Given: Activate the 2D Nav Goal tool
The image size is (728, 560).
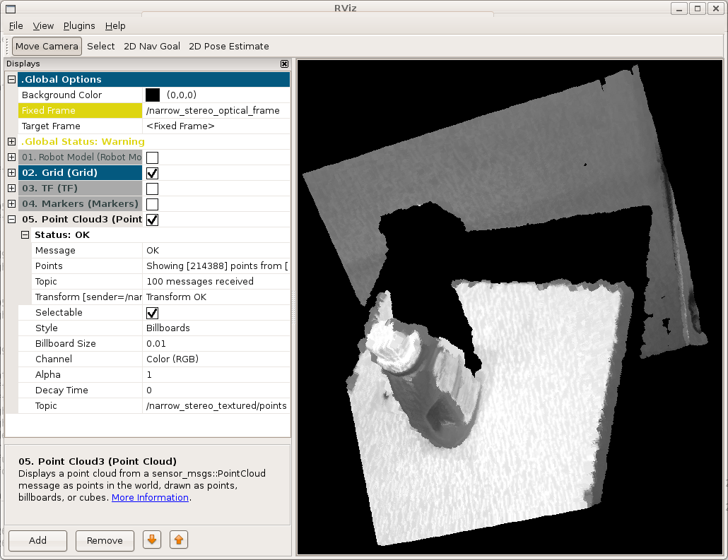Looking at the screenshot, I should coord(151,47).
